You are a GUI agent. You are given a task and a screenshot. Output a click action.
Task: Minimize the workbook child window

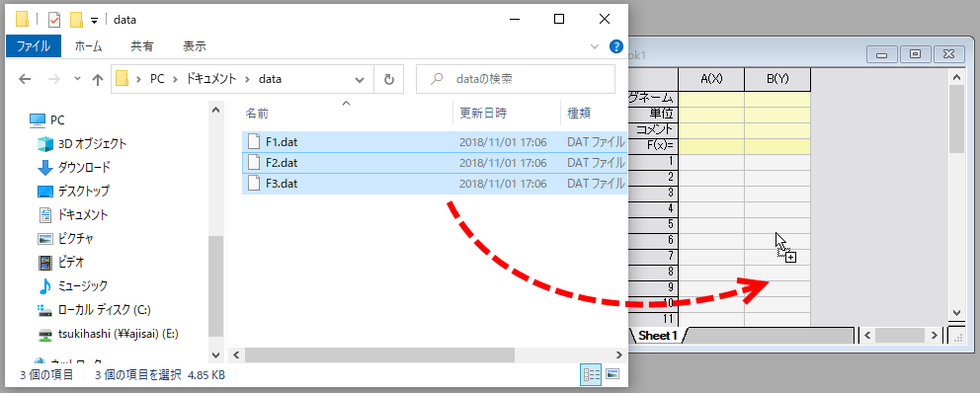pos(882,54)
